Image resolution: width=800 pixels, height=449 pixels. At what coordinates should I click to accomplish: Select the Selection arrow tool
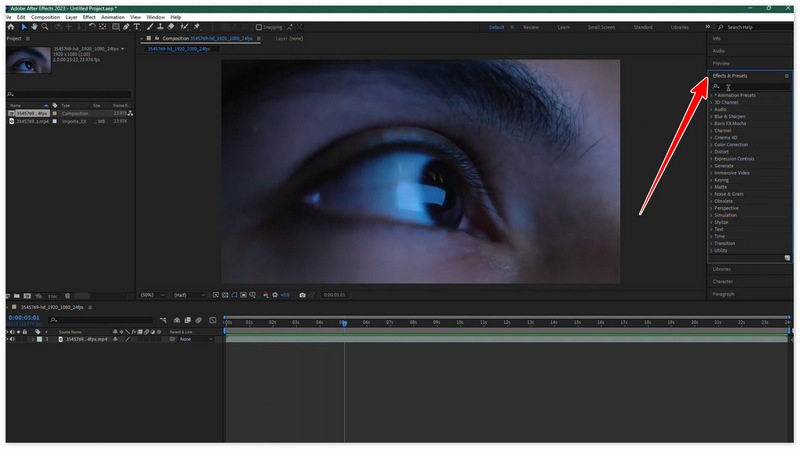tap(23, 27)
